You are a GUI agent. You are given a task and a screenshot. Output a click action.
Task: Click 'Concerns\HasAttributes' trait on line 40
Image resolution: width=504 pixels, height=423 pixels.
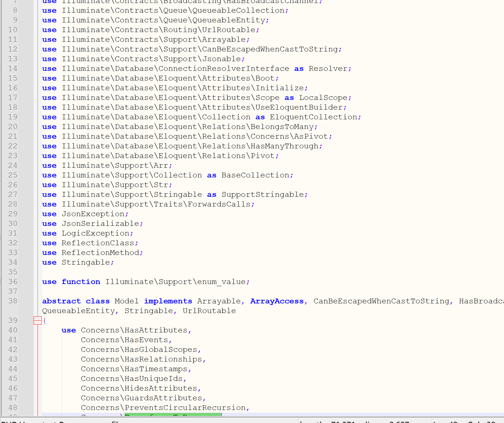(134, 330)
